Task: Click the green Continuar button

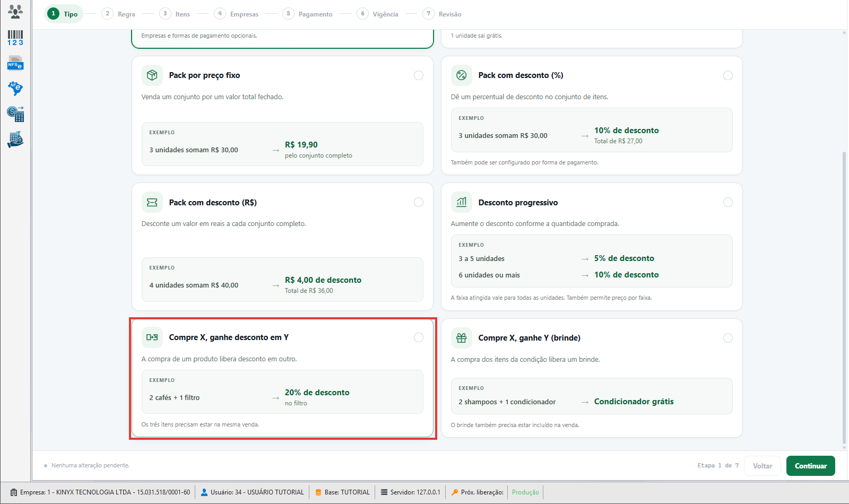Action: 811,466
